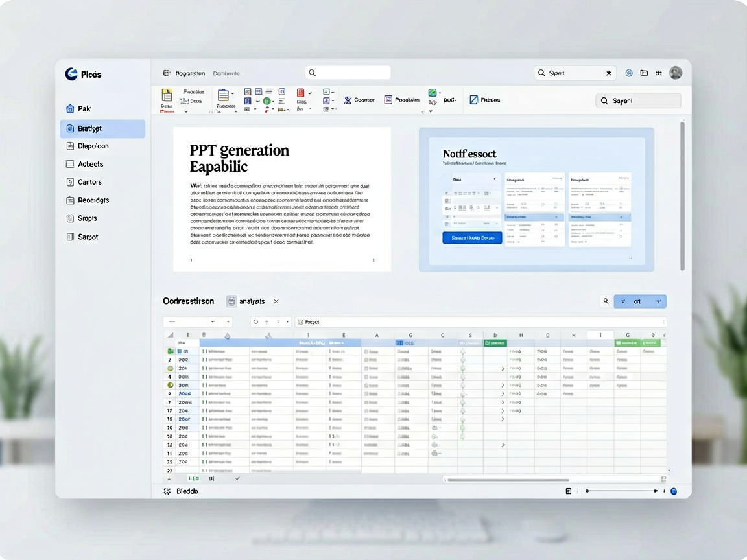Viewport: 747px width, 560px height.
Task: Click the Sayenl search field in the ribbon
Action: (x=638, y=101)
